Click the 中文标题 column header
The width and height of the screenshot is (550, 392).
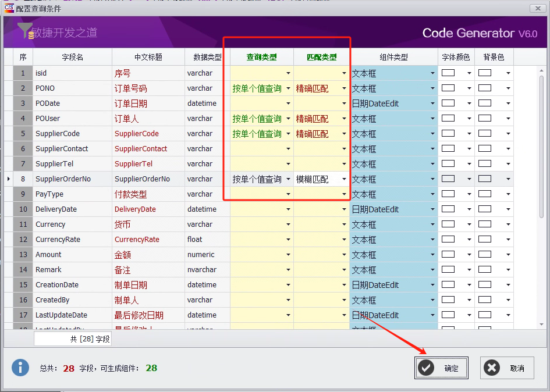click(x=148, y=57)
